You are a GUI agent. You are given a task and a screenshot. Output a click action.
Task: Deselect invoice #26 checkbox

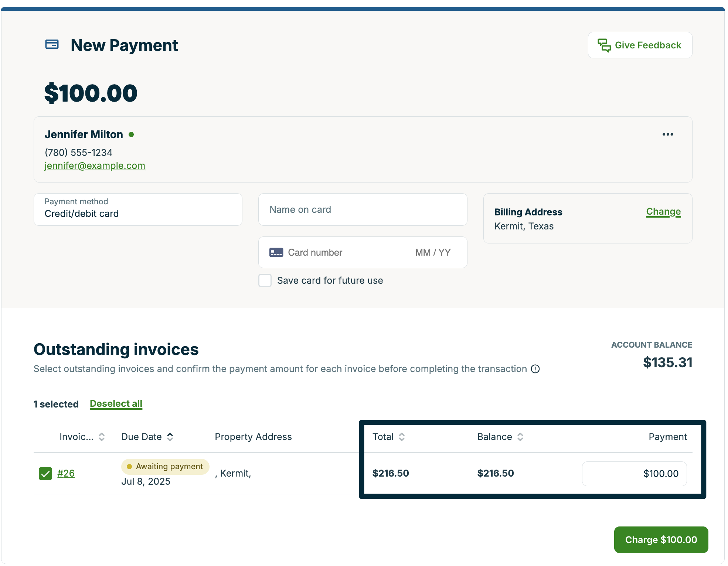point(45,473)
